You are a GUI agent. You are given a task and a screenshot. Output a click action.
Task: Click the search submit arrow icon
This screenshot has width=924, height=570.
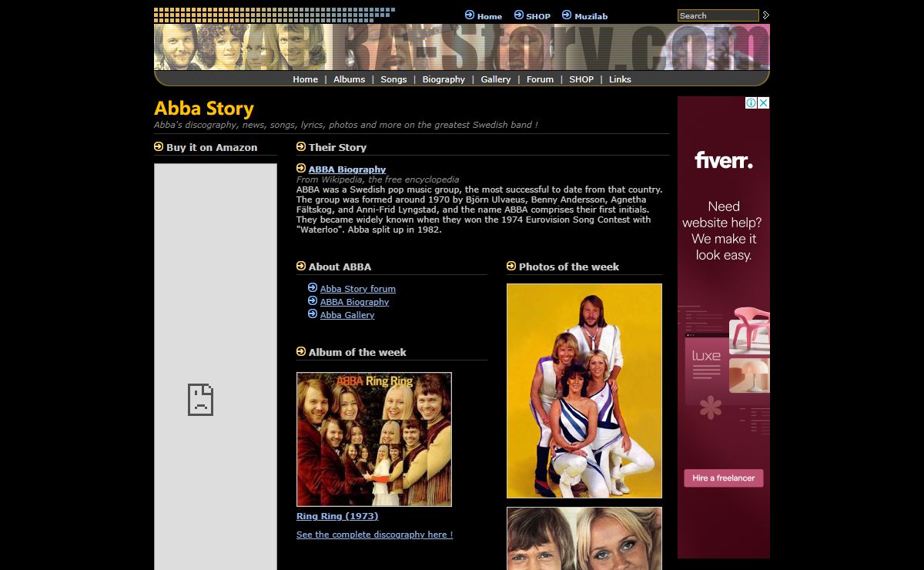point(766,15)
